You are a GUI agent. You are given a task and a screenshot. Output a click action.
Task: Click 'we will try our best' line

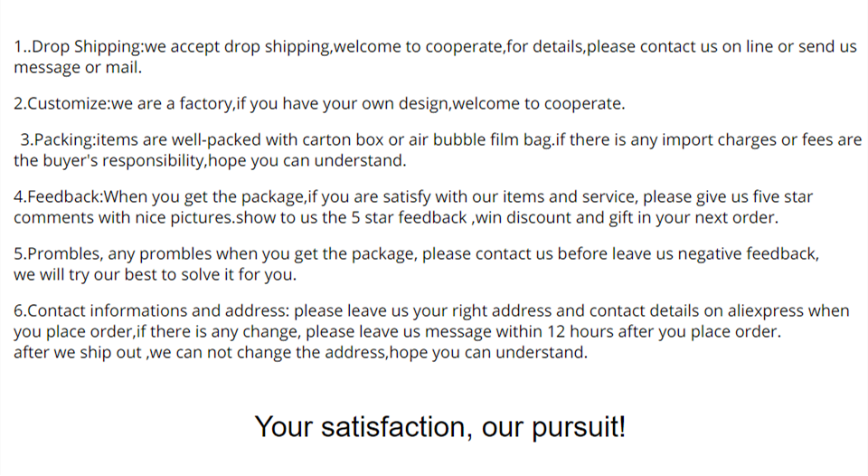155,275
